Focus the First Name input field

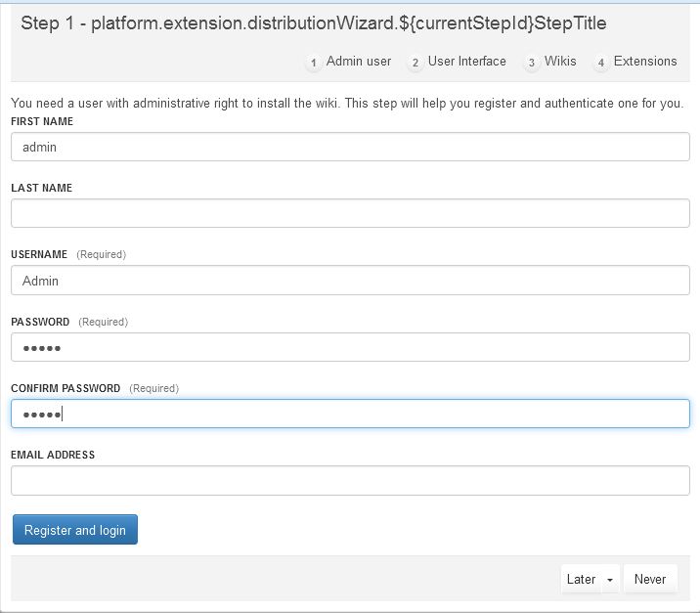[x=350, y=147]
